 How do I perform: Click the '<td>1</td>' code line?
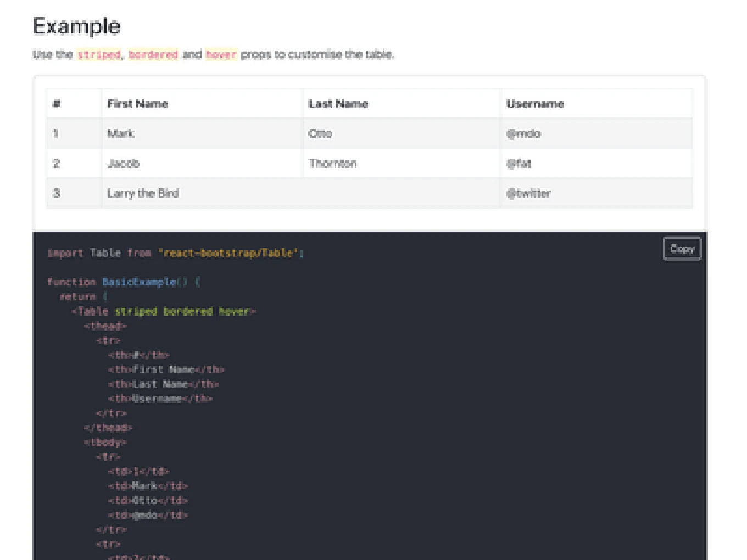[138, 471]
